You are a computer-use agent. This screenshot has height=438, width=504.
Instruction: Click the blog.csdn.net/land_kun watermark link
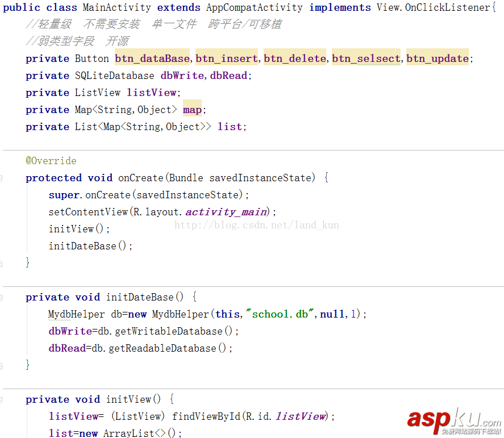257,225
